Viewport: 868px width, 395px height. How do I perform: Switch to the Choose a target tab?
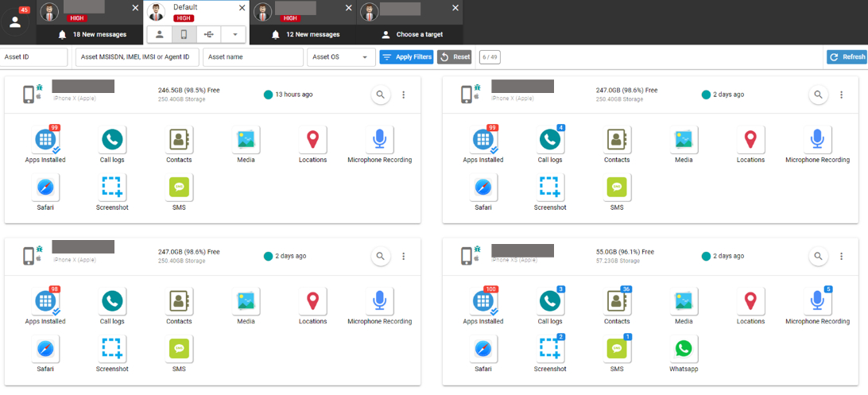point(412,34)
